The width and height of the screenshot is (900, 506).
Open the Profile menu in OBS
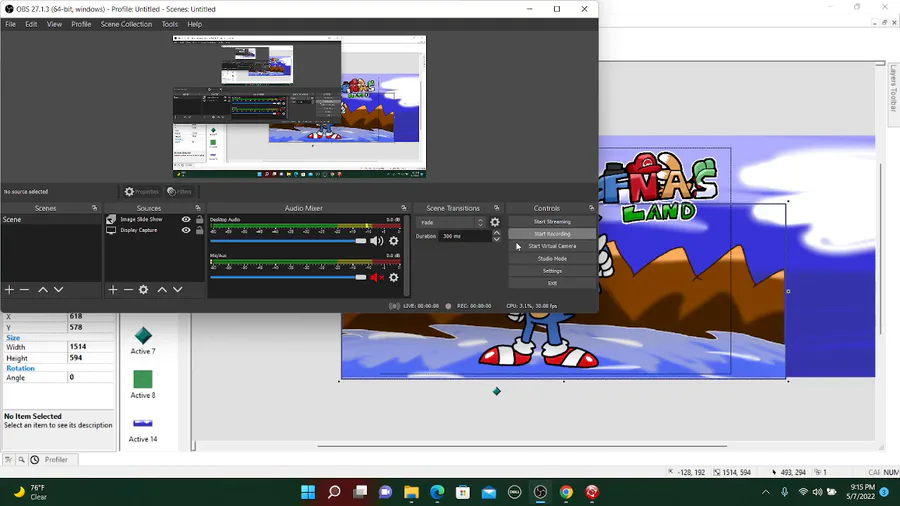click(x=81, y=24)
